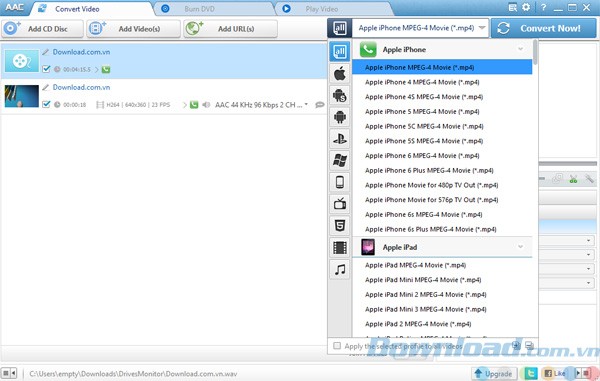The image size is (600, 381).
Task: Uncheck the first item with duration 00:04:15.5
Action: click(x=46, y=69)
